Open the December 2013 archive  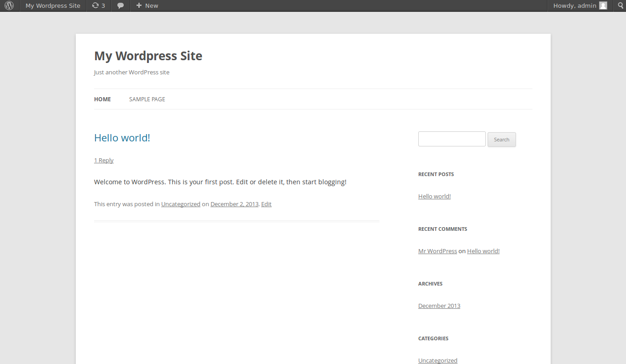click(x=439, y=306)
